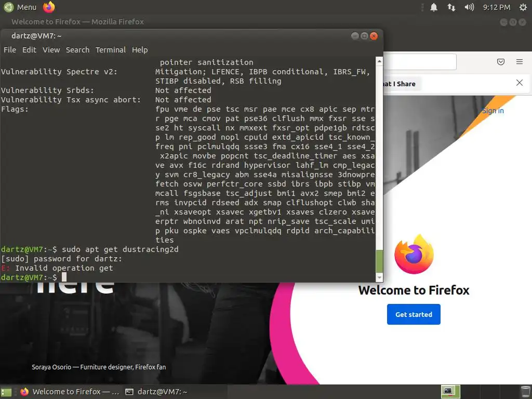Click the green terminal scrollbar thumb

379,261
